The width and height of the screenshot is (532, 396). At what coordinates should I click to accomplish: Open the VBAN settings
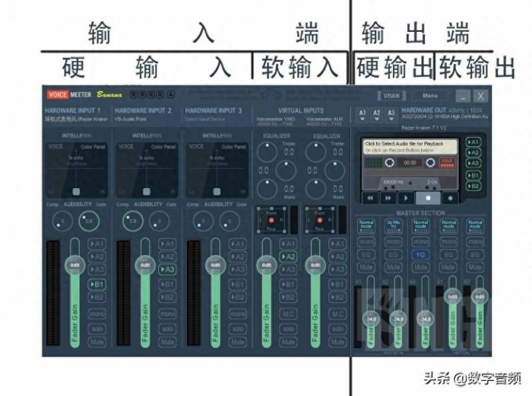coord(391,96)
